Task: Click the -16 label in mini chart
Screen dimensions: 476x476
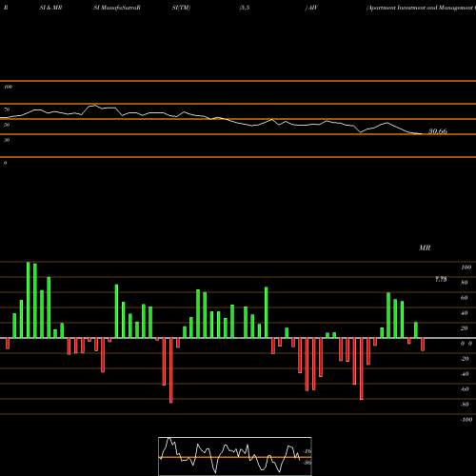Action: [307, 451]
